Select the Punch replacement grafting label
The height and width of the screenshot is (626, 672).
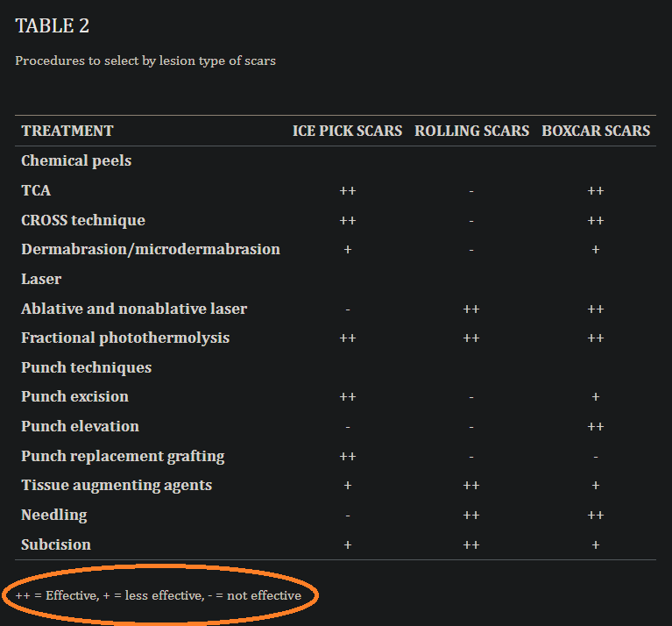click(x=123, y=456)
